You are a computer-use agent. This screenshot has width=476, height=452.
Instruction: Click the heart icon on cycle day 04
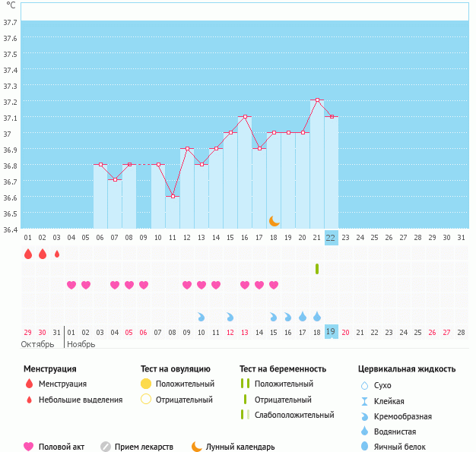click(71, 285)
